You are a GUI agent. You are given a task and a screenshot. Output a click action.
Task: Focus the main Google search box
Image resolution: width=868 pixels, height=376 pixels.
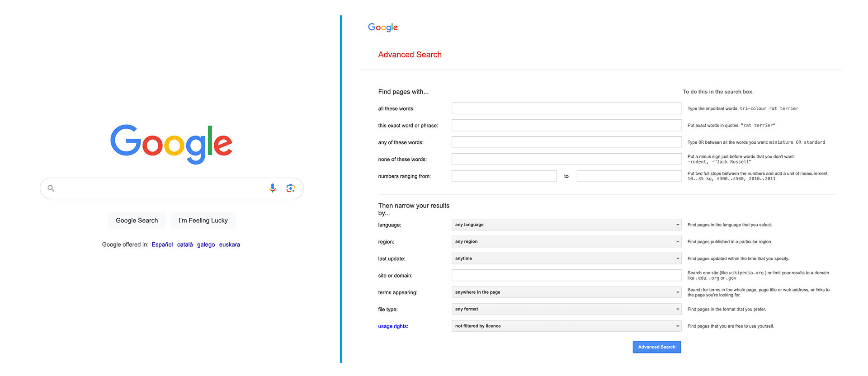click(172, 188)
